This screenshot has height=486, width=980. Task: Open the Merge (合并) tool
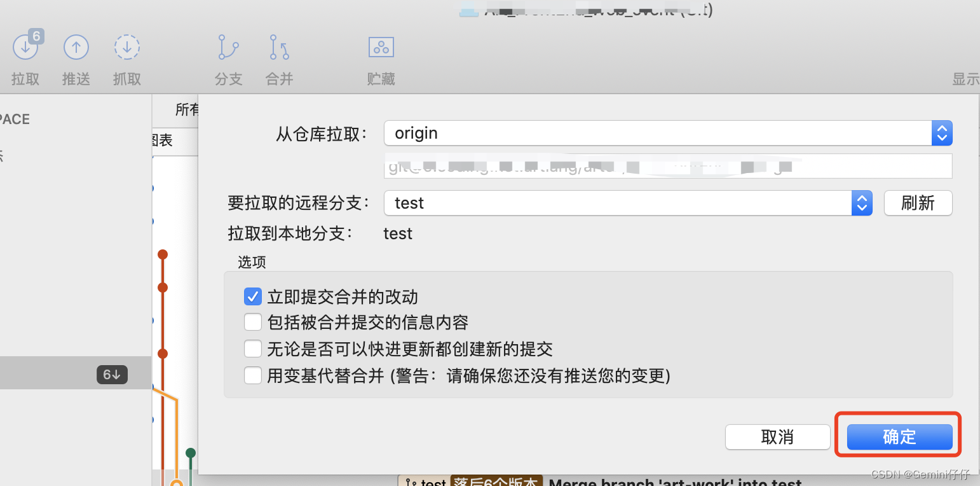(279, 48)
